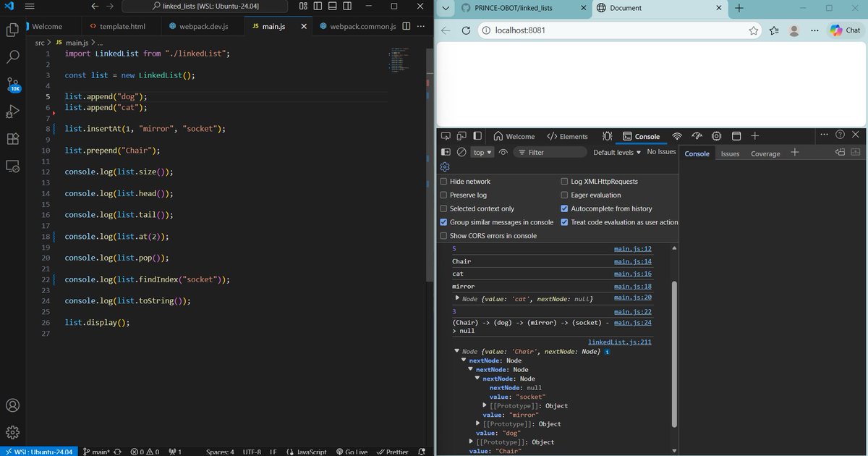Collapse the Node value 'Chair' object
Screen dimensions: 868x456
[457, 352]
